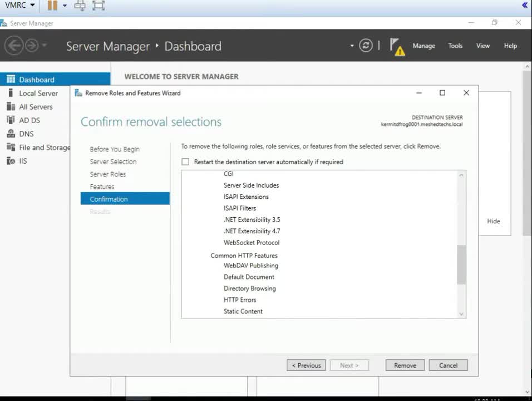532x401 pixels.
Task: Go to Server Roles step
Action: pos(108,174)
